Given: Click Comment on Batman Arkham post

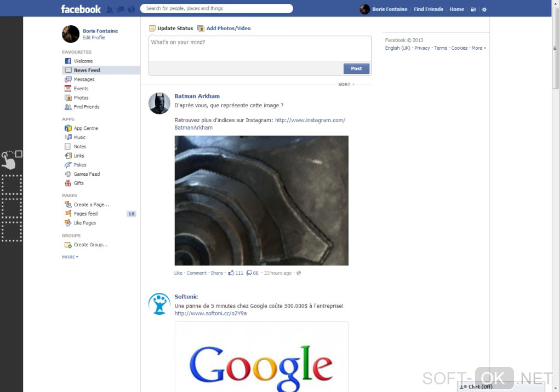Looking at the screenshot, I should [x=196, y=273].
